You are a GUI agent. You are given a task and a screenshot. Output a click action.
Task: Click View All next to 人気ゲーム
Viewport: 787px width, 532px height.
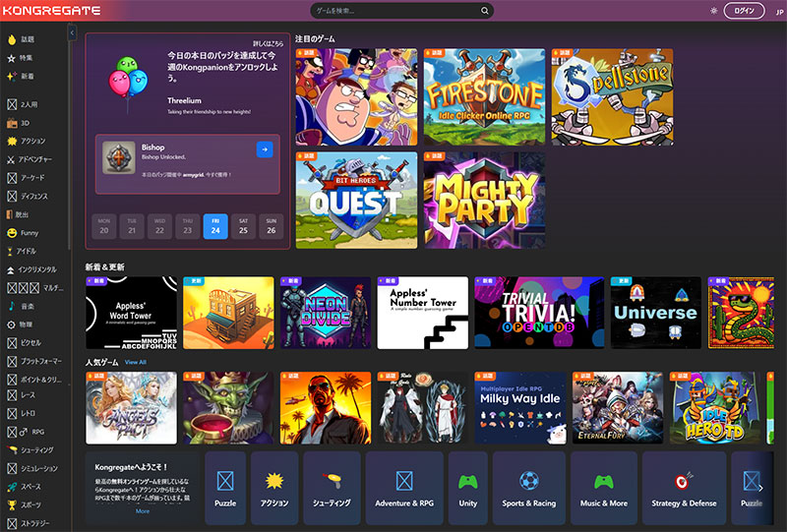click(136, 362)
